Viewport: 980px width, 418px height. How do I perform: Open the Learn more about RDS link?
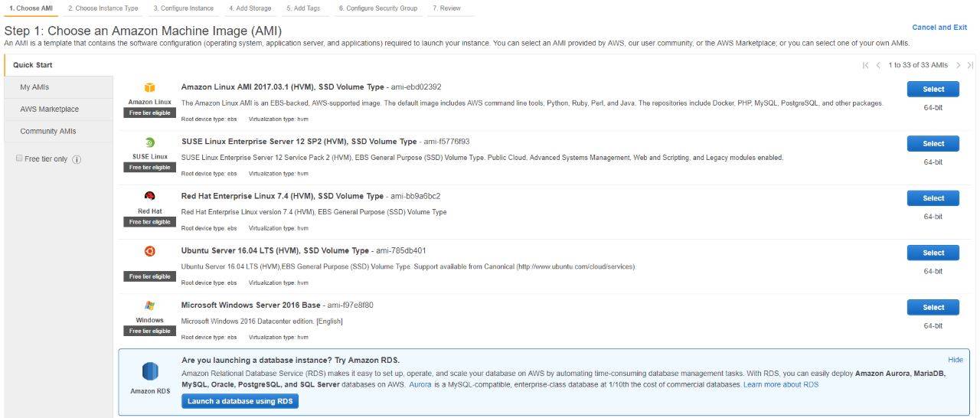point(781,384)
